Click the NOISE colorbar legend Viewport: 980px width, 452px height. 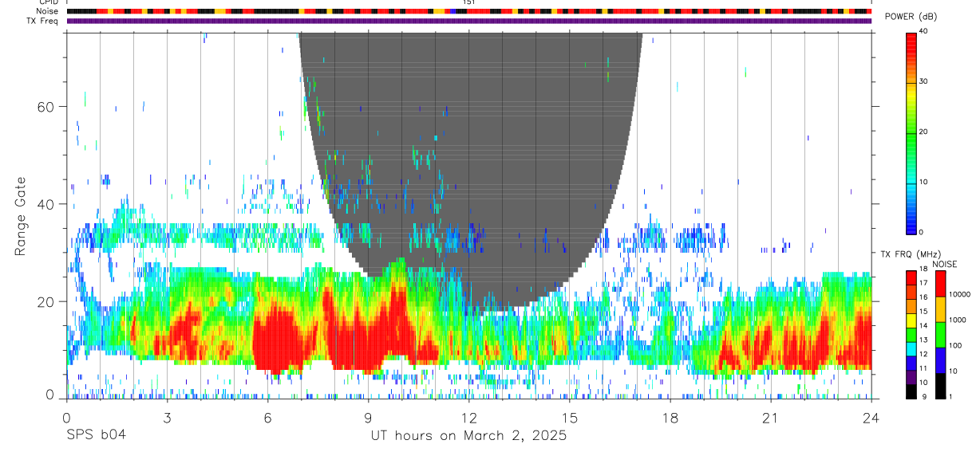(x=940, y=334)
